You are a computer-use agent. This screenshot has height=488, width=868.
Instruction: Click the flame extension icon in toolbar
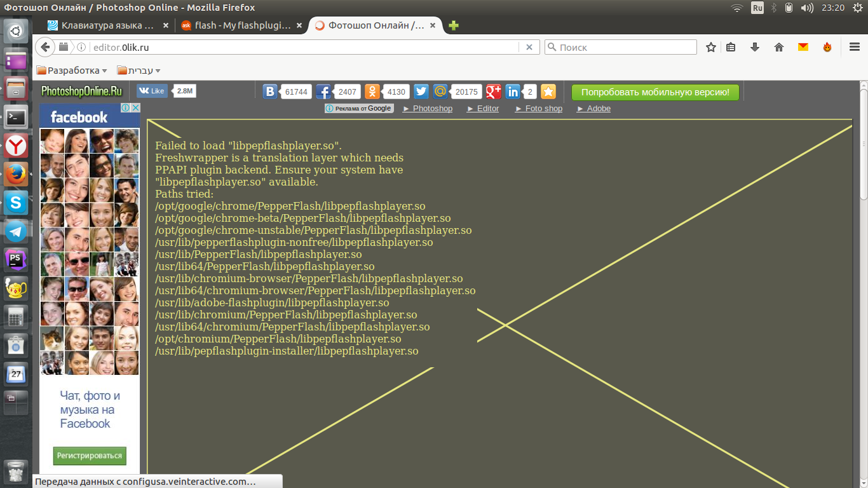(x=827, y=47)
